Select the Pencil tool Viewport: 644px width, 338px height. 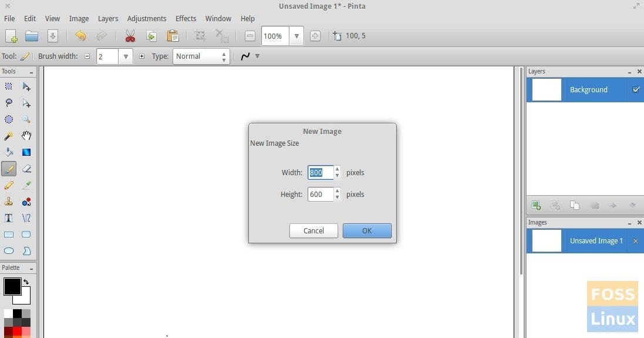9,185
